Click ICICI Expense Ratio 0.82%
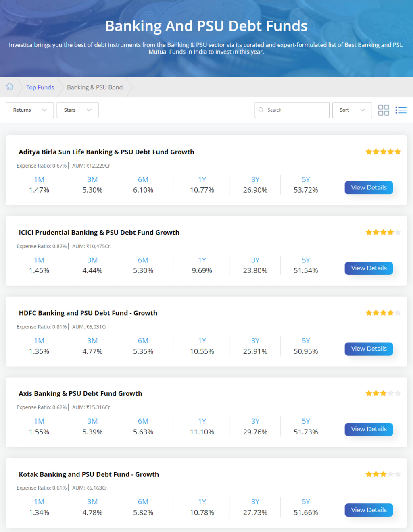 tap(42, 246)
